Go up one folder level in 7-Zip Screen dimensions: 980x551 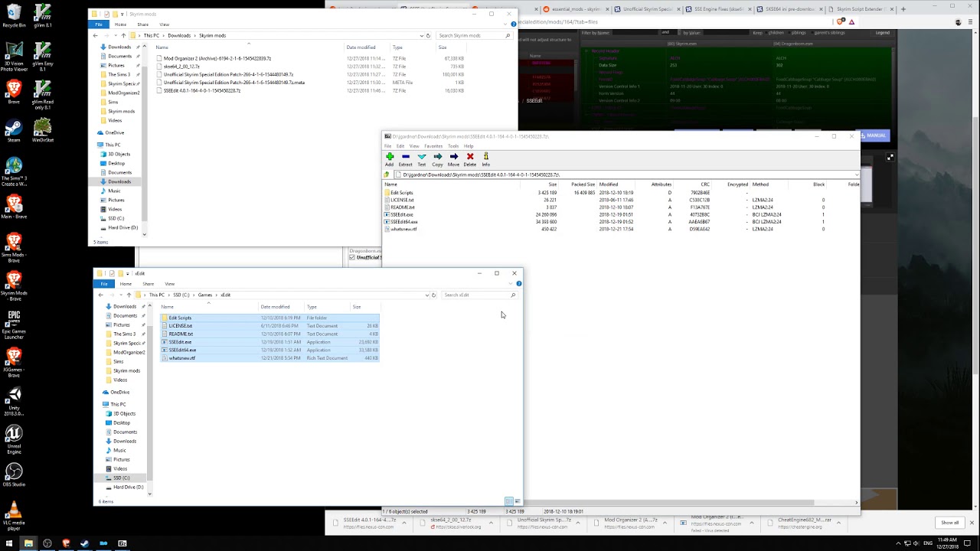coord(387,174)
